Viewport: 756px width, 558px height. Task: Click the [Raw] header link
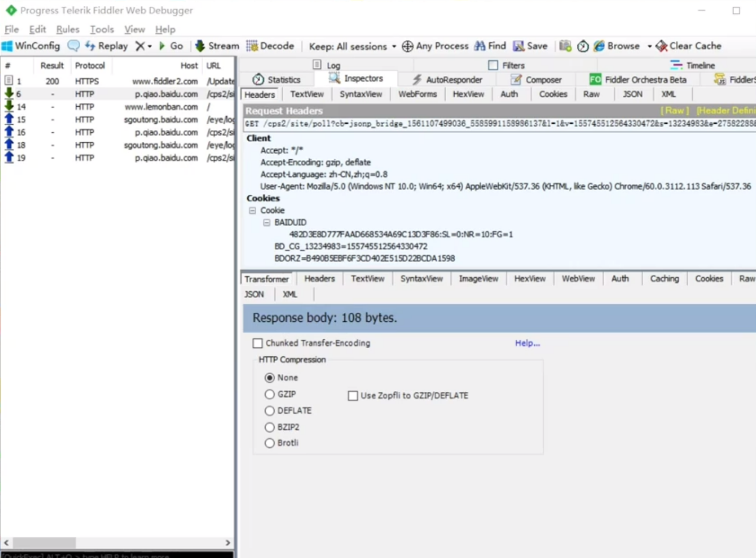tap(674, 110)
